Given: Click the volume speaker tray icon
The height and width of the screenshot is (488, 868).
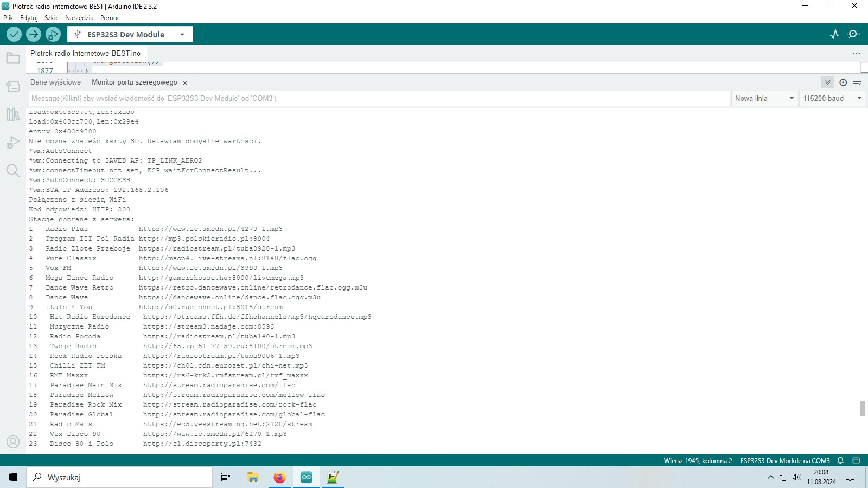Looking at the screenshot, I should pos(796,477).
